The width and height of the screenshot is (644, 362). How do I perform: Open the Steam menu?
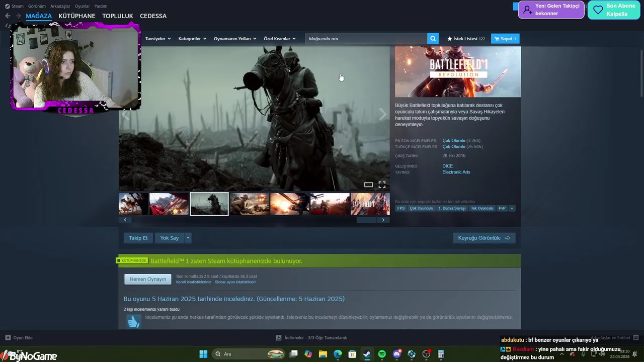coord(14,6)
